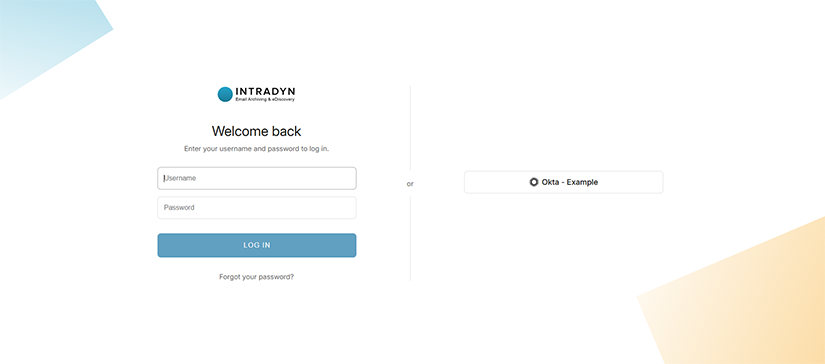Screen dimensions: 825x364
Task: Click the "or" separator label
Action: [410, 184]
